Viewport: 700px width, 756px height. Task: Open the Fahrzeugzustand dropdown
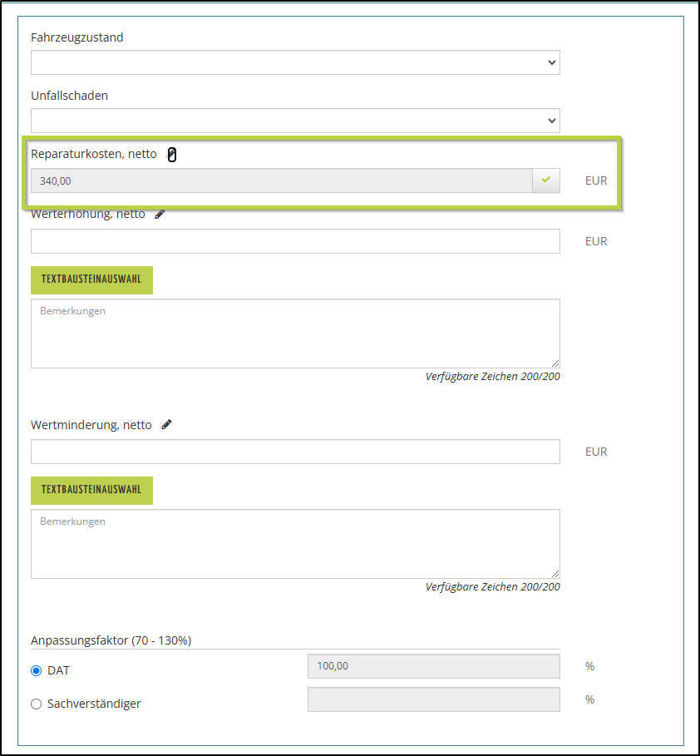point(295,62)
